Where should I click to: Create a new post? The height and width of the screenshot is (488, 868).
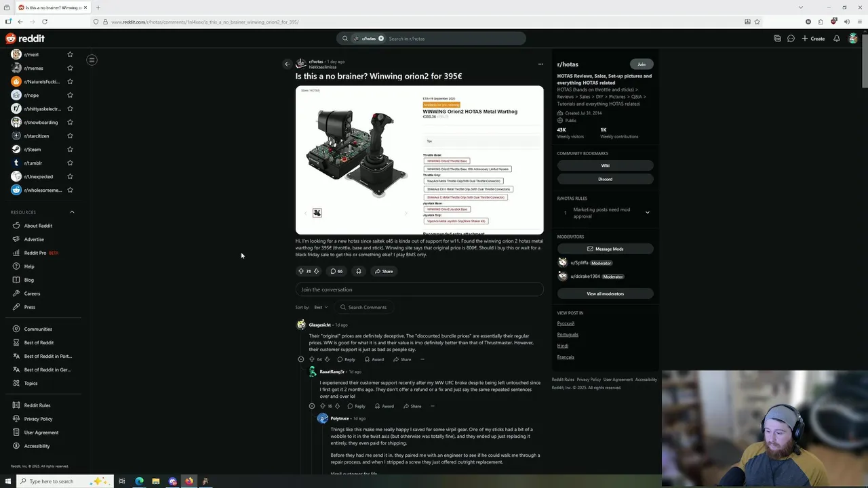[x=813, y=39]
